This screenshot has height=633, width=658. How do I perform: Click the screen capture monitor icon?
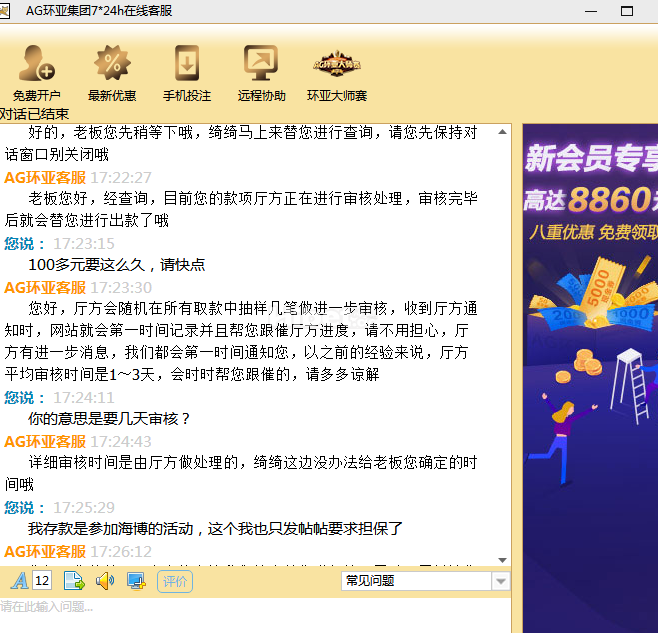click(x=135, y=581)
